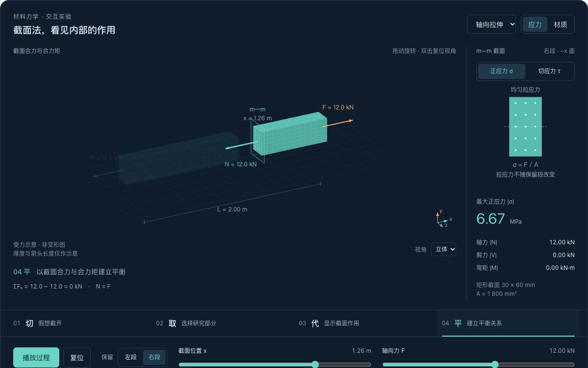Click the faded left beam segment
588x368 pixels.
click(x=179, y=158)
